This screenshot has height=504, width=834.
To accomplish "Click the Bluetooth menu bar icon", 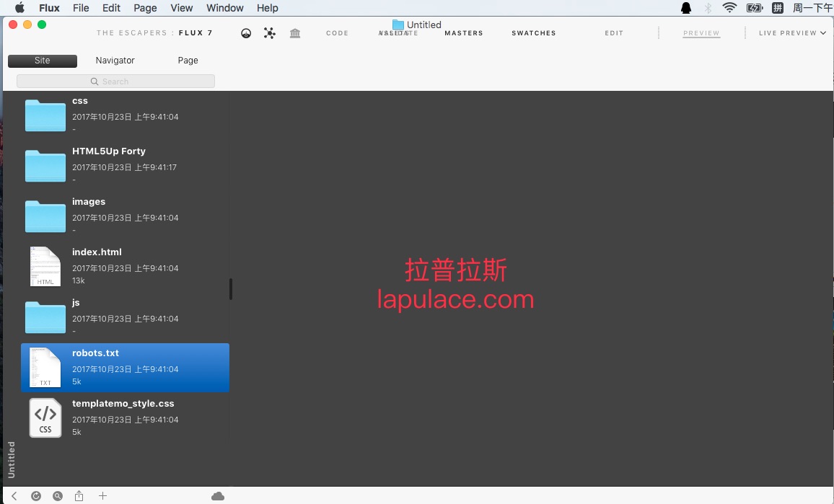I will [x=708, y=7].
